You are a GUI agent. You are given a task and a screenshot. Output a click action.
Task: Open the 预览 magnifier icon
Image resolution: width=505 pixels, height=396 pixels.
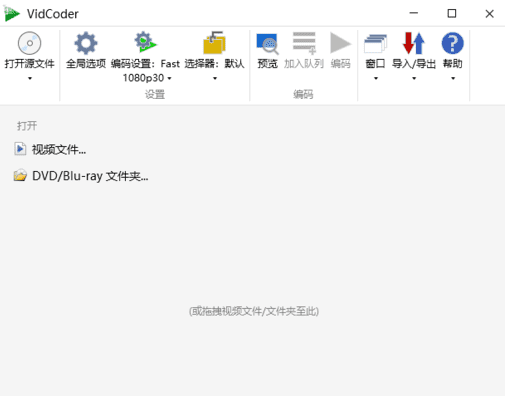coord(267,44)
